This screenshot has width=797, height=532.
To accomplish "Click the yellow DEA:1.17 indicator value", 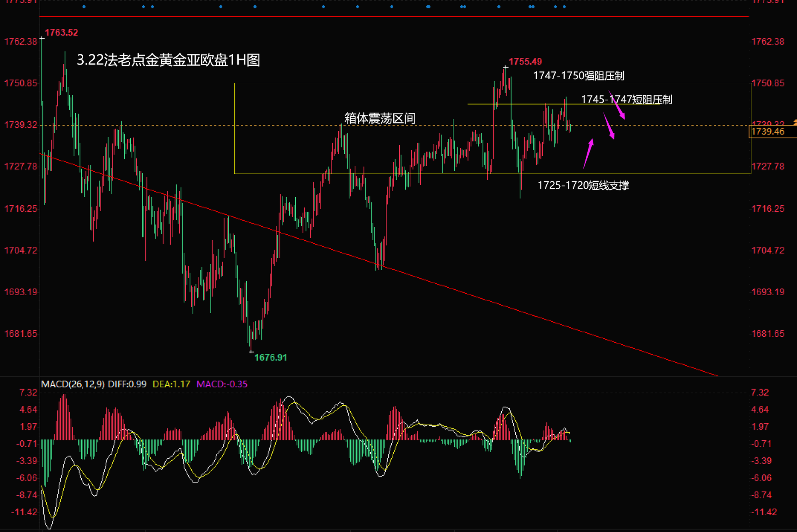I will tap(171, 384).
